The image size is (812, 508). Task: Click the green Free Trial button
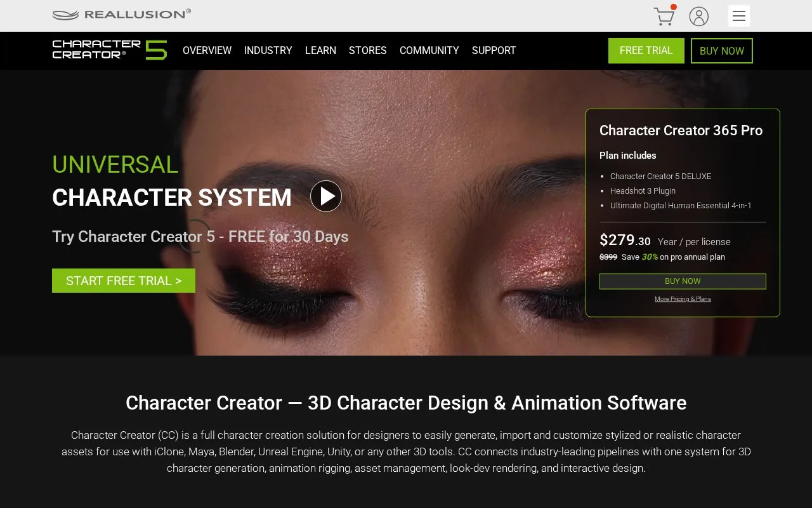(x=646, y=51)
